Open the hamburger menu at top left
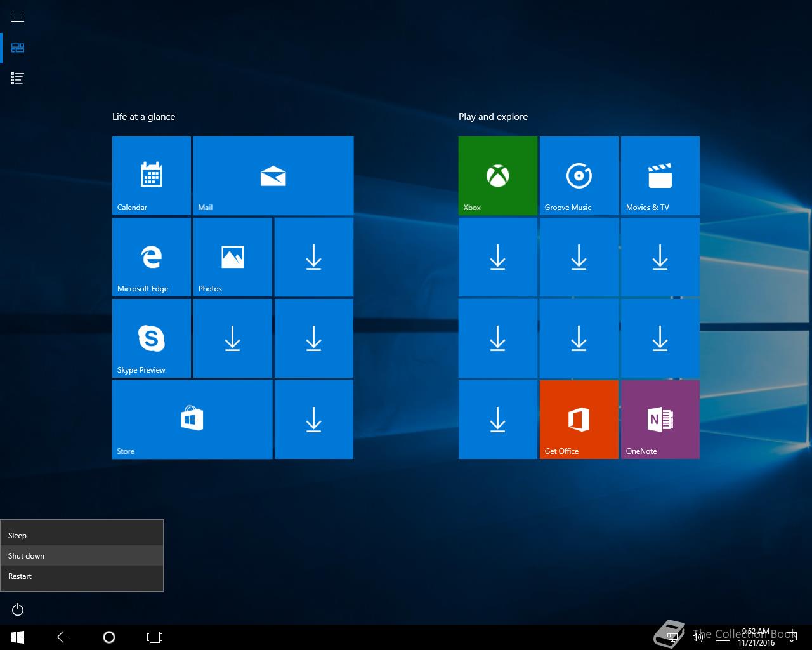 pyautogui.click(x=18, y=18)
